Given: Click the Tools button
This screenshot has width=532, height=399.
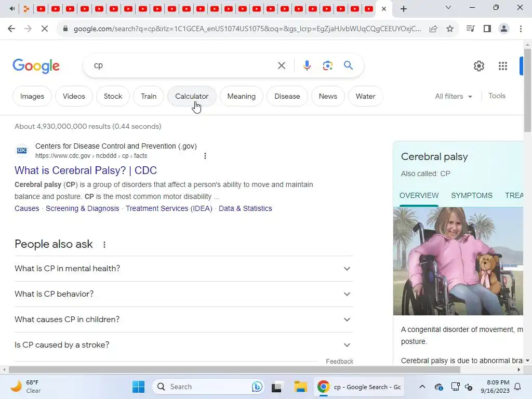Looking at the screenshot, I should point(497,96).
